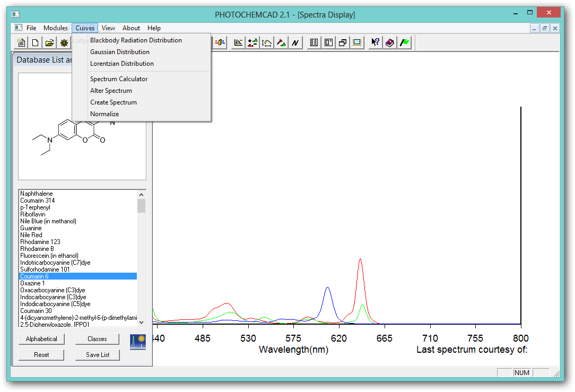Click the red-blue arrows spectrum icon

coord(220,42)
